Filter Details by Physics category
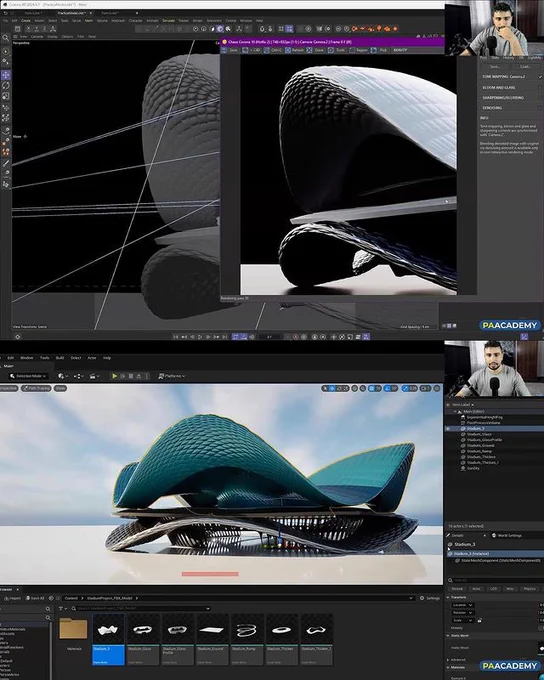The height and width of the screenshot is (680, 544). click(x=529, y=589)
